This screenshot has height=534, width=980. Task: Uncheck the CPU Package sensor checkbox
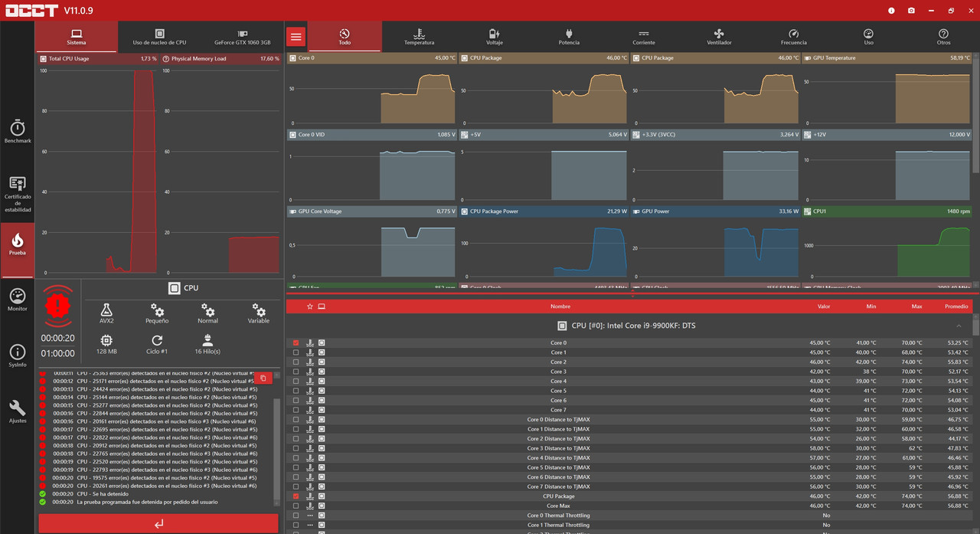point(296,496)
